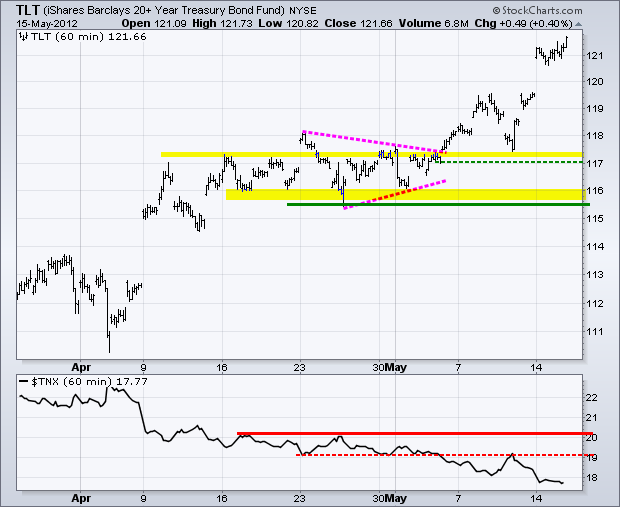
Task: Click the 'TLT (60 min) 121.66' legend
Action: pyautogui.click(x=89, y=37)
